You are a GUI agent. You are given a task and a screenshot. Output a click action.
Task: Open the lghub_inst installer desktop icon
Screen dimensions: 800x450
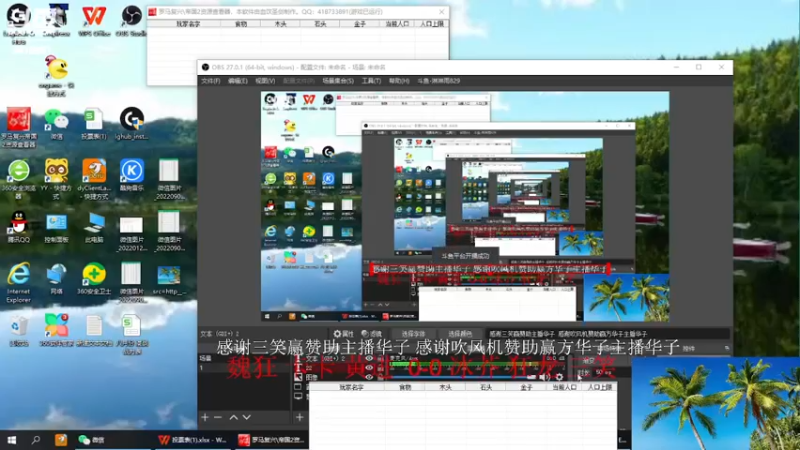pyautogui.click(x=132, y=124)
